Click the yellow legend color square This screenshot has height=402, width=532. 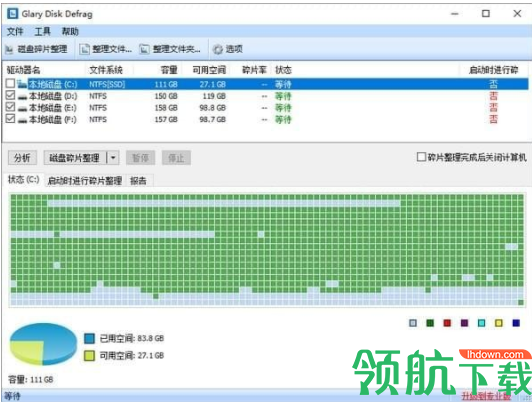pyautogui.click(x=499, y=323)
